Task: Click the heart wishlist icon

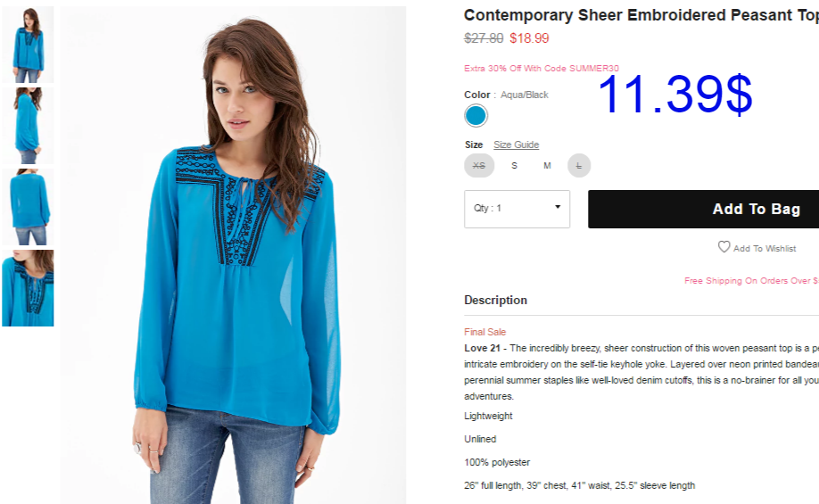Action: (724, 246)
